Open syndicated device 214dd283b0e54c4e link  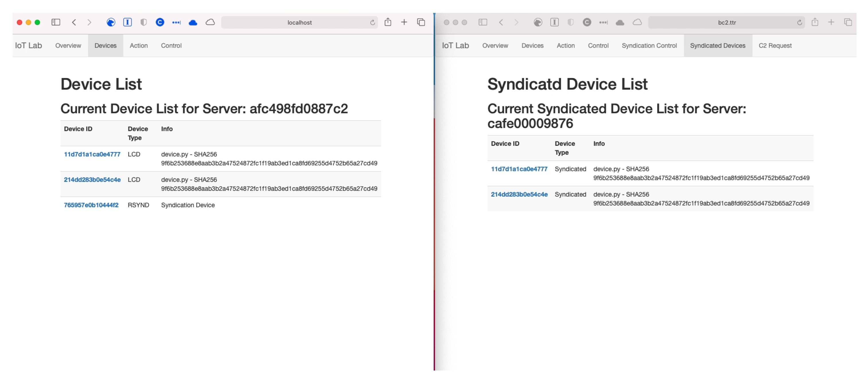tap(519, 194)
